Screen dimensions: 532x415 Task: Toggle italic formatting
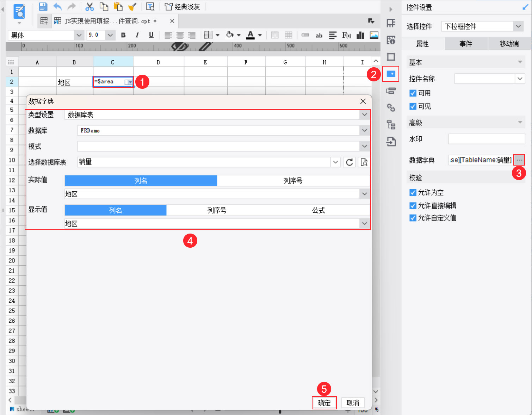coord(137,35)
